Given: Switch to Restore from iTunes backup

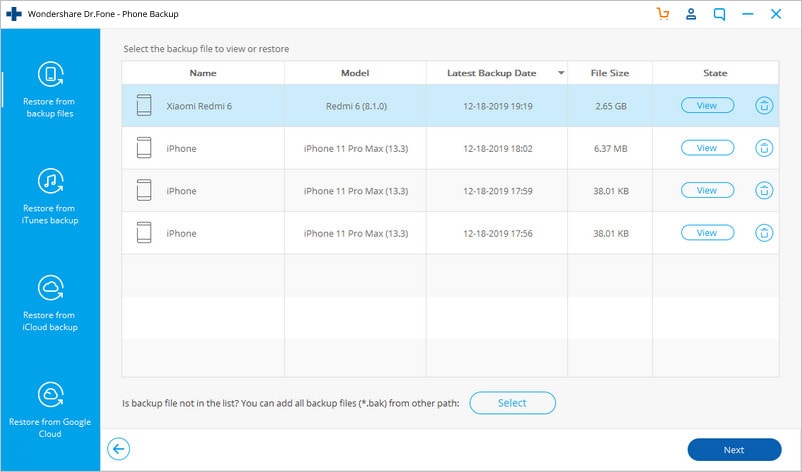Looking at the screenshot, I should tap(50, 197).
